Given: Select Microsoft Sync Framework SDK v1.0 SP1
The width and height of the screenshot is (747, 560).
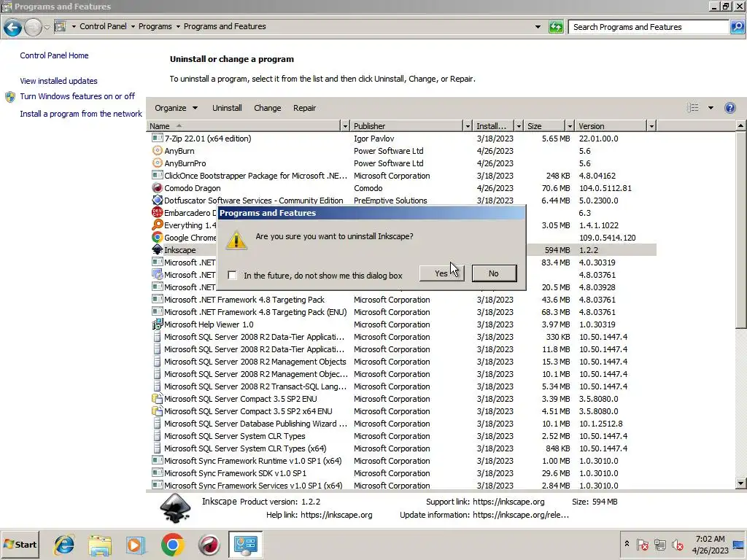Looking at the screenshot, I should pos(401,472).
